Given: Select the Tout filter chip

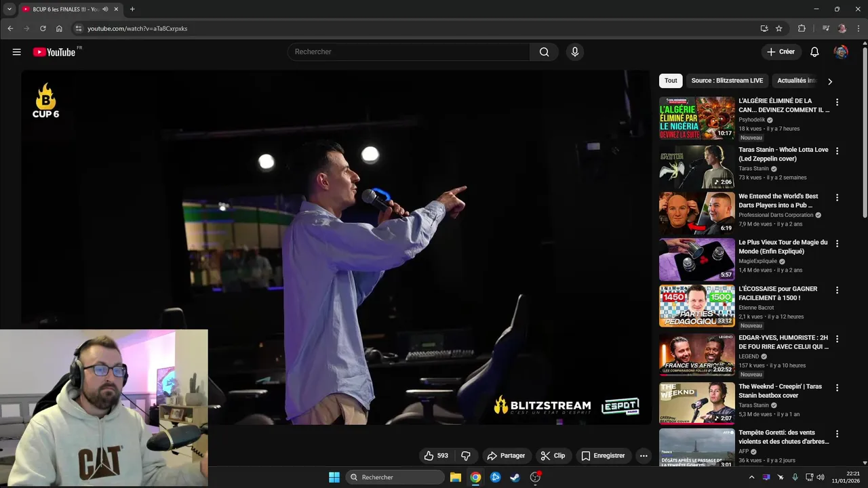Looking at the screenshot, I should 671,81.
